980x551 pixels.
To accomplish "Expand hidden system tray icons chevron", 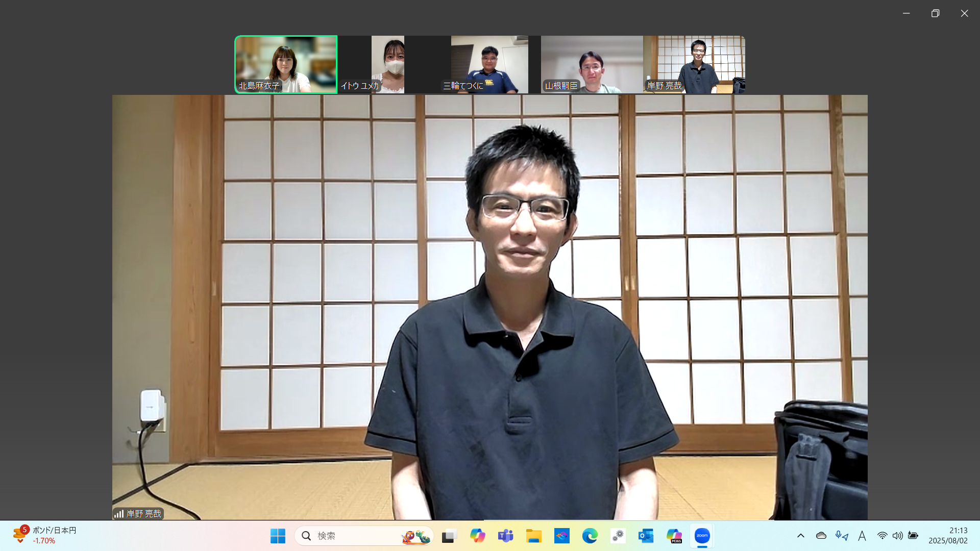I will tap(800, 536).
